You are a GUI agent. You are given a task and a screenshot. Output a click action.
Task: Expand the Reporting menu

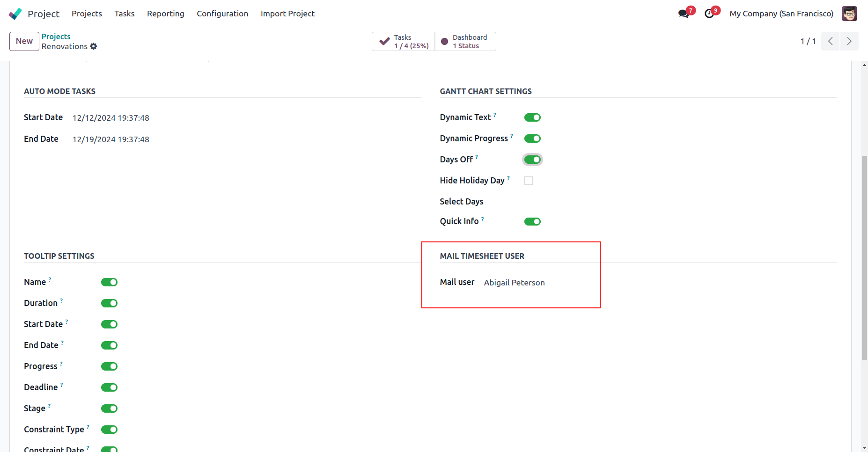pyautogui.click(x=165, y=14)
